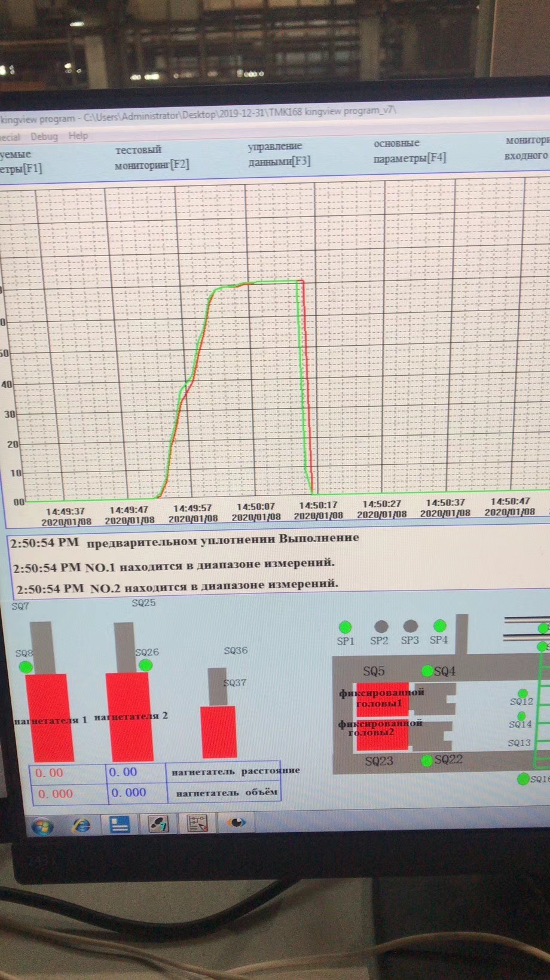550x980 pixels.
Task: Click the фиксированной головы2 red block
Action: 383,734
